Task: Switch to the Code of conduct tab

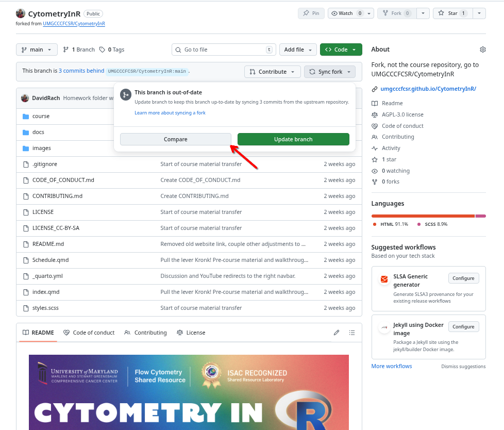Action: [x=89, y=333]
